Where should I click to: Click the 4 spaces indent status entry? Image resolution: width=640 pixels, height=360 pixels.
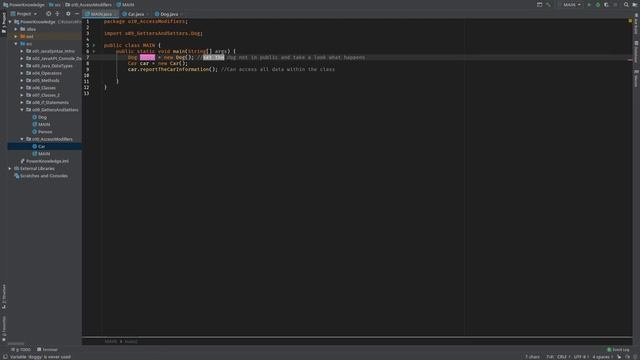(x=602, y=357)
